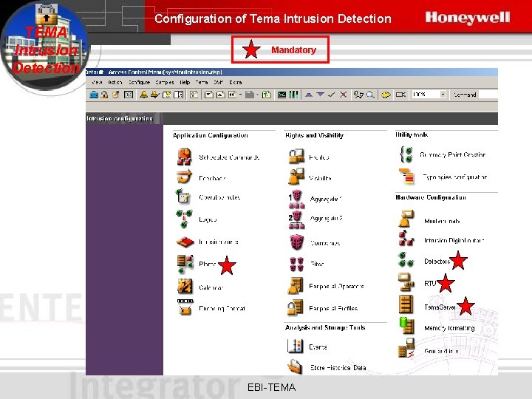Viewport: 532px width, 399px height.
Task: Click the last icon under Hardware Configuration
Action: pos(406,349)
